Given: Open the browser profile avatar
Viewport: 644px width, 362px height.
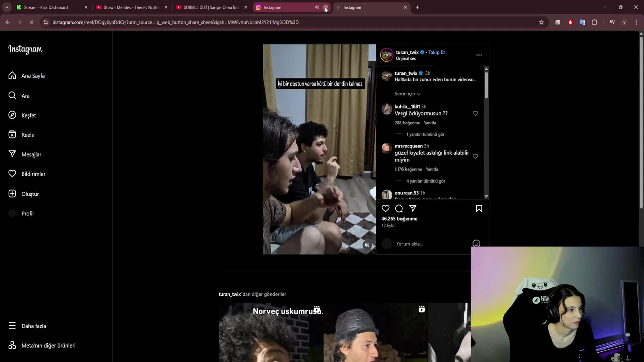Looking at the screenshot, I should 624,22.
